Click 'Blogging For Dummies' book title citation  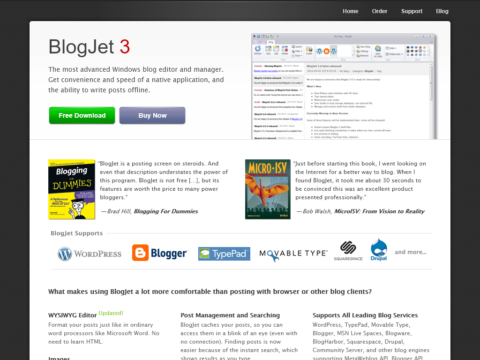[x=166, y=211]
